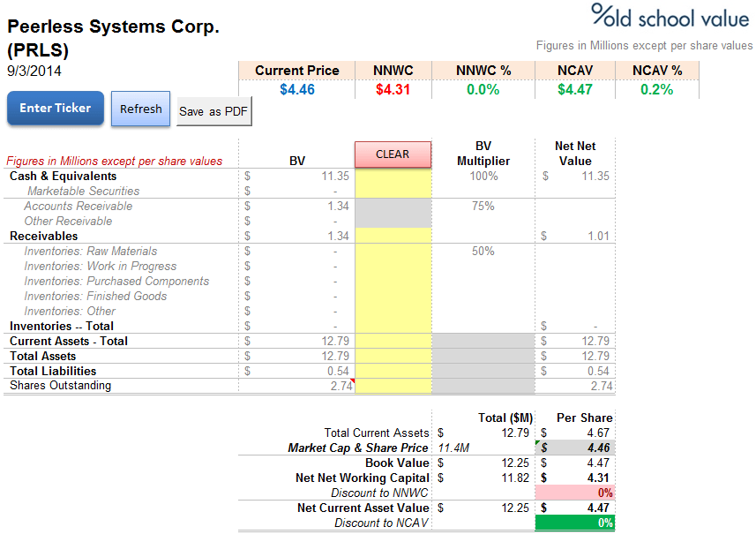
Task: Save the sheet as PDF
Action: point(213,111)
